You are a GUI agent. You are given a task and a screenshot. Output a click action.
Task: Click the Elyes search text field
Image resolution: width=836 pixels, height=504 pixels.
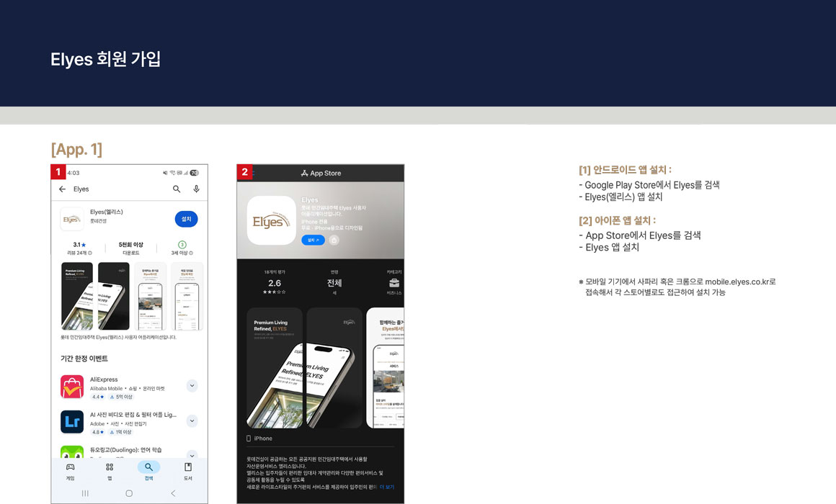(x=115, y=189)
